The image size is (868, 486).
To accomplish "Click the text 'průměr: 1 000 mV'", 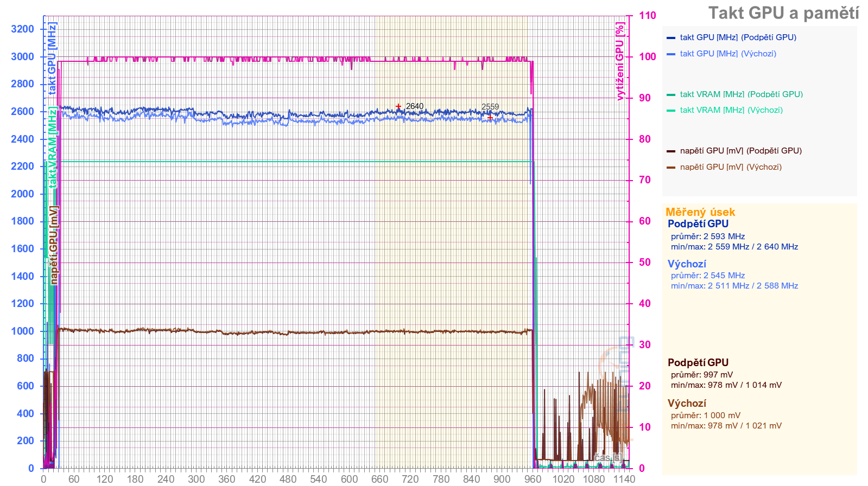I will coord(706,415).
